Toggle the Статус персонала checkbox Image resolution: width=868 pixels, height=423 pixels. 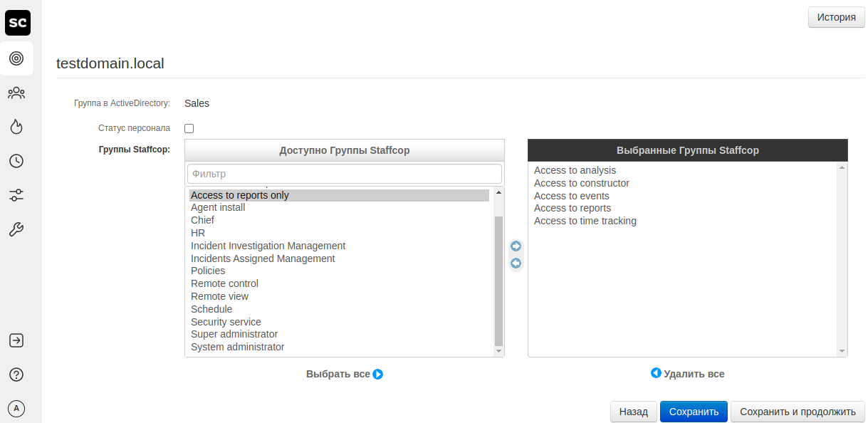[189, 129]
